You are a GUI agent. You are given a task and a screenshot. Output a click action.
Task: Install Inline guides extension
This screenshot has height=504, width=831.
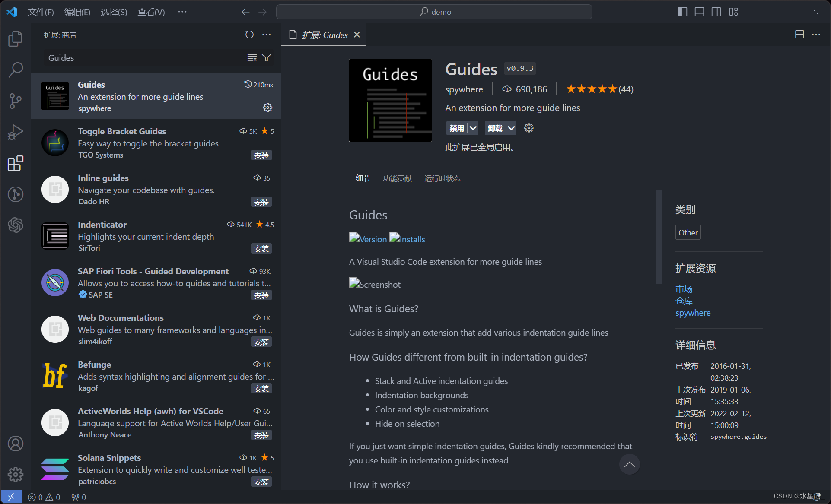(x=261, y=202)
